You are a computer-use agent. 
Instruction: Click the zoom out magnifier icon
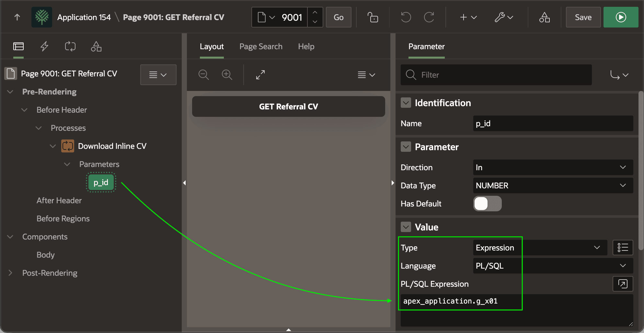[x=204, y=75]
